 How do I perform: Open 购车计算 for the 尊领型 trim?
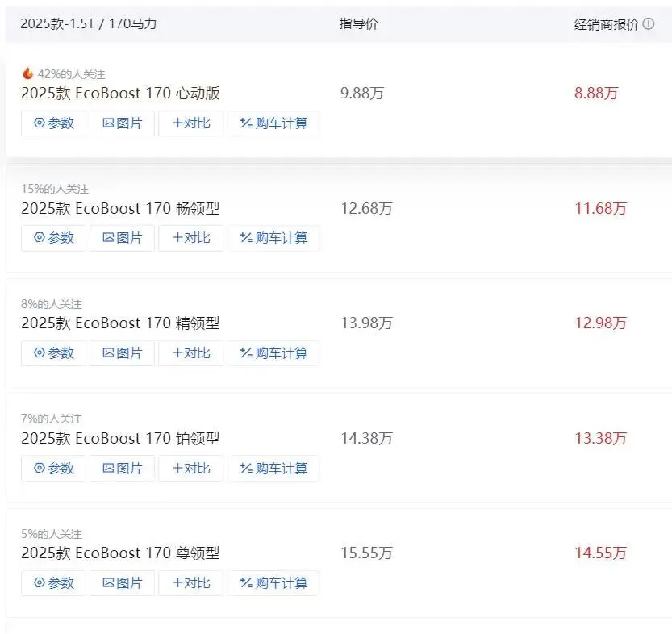click(273, 583)
